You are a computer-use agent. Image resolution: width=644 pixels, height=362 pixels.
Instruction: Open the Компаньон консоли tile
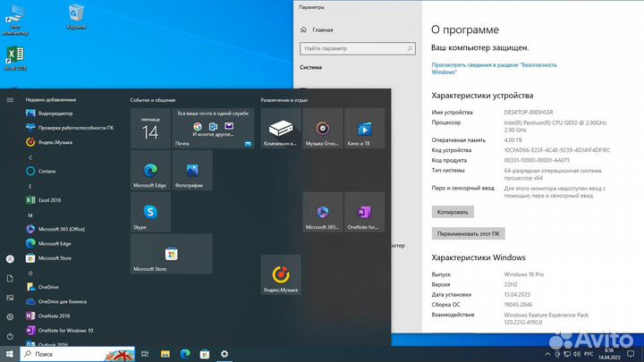(281, 129)
